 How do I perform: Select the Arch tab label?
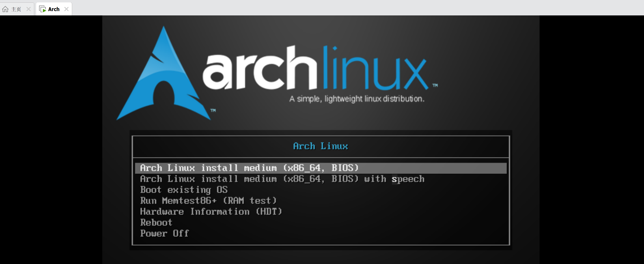pyautogui.click(x=54, y=9)
